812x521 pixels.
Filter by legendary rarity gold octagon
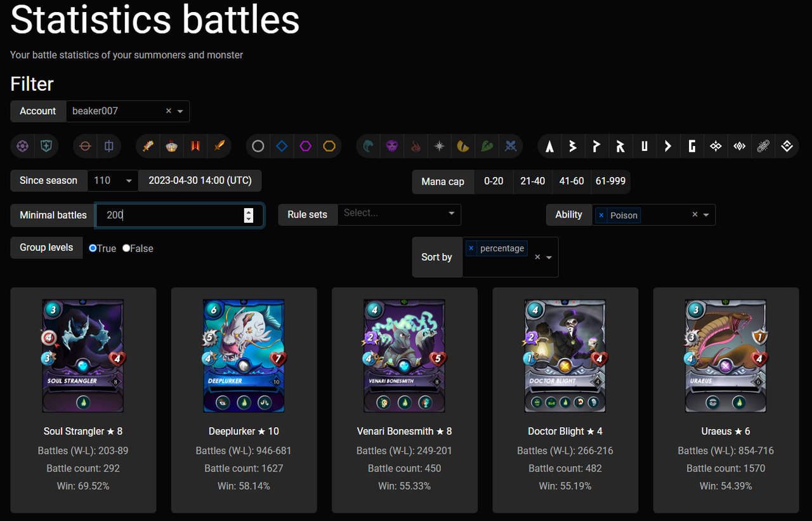329,147
